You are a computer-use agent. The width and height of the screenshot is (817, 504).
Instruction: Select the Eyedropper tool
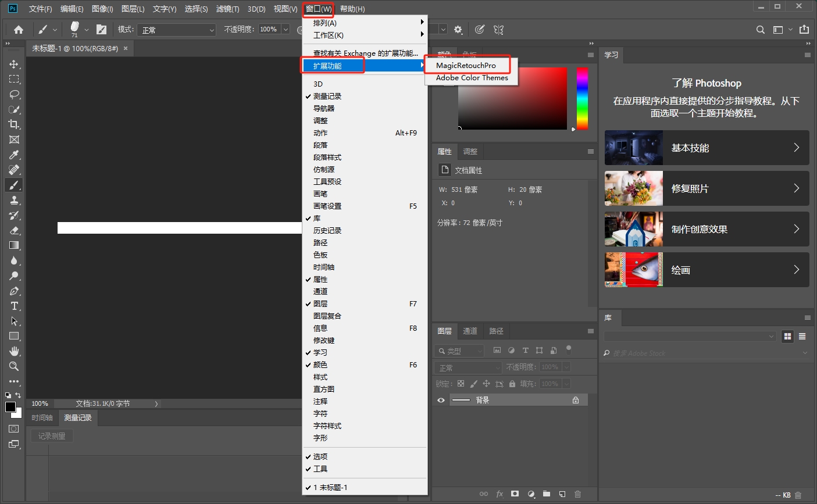click(14, 155)
